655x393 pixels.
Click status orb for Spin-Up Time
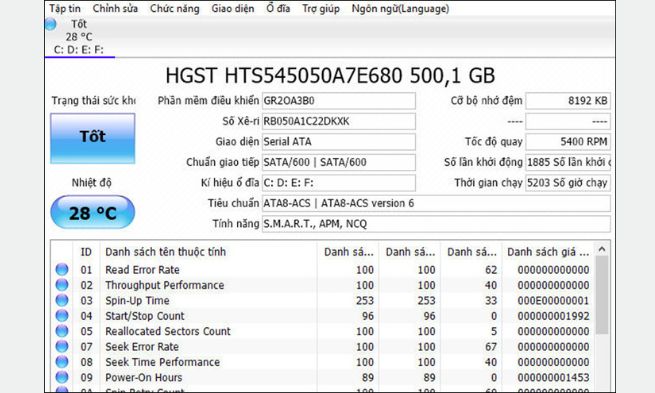62,300
